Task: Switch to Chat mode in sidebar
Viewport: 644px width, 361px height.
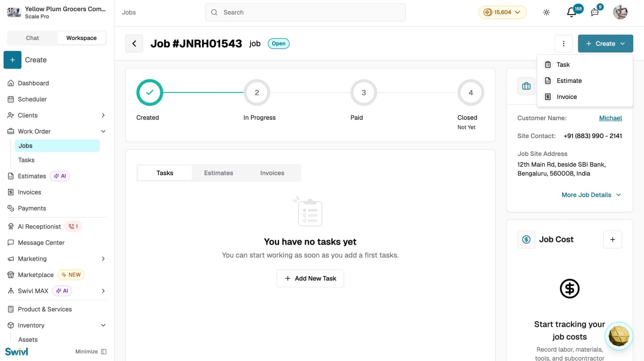Action: click(33, 38)
